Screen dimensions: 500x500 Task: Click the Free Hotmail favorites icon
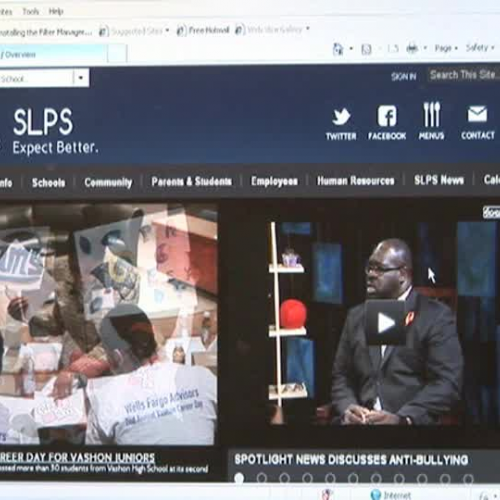(181, 31)
